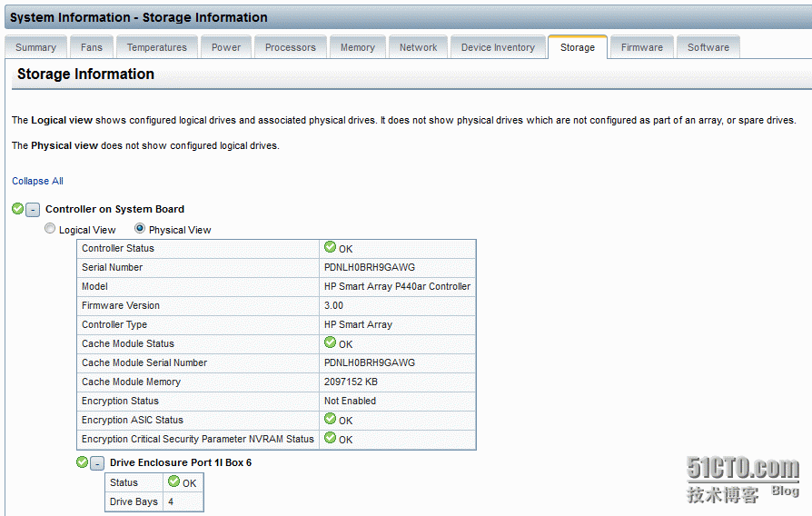Click the Controller Status OK check icon
This screenshot has height=516, width=812.
coord(330,247)
